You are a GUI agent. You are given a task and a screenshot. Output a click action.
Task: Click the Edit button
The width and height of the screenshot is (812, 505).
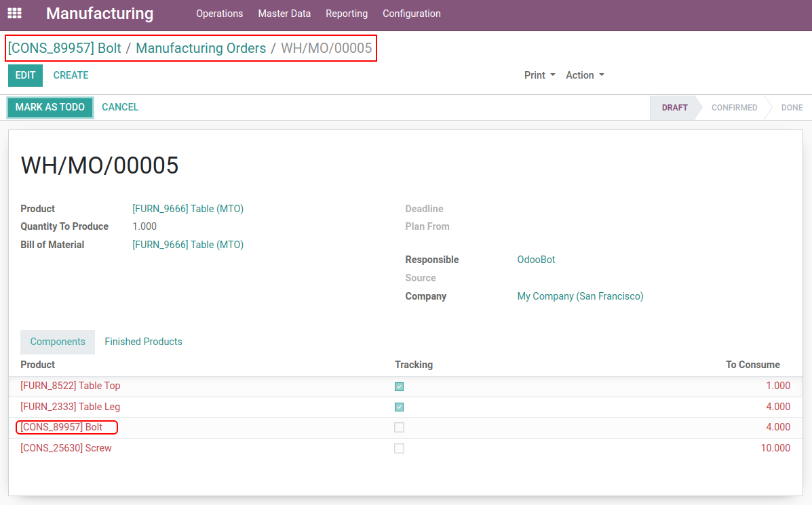pyautogui.click(x=25, y=75)
